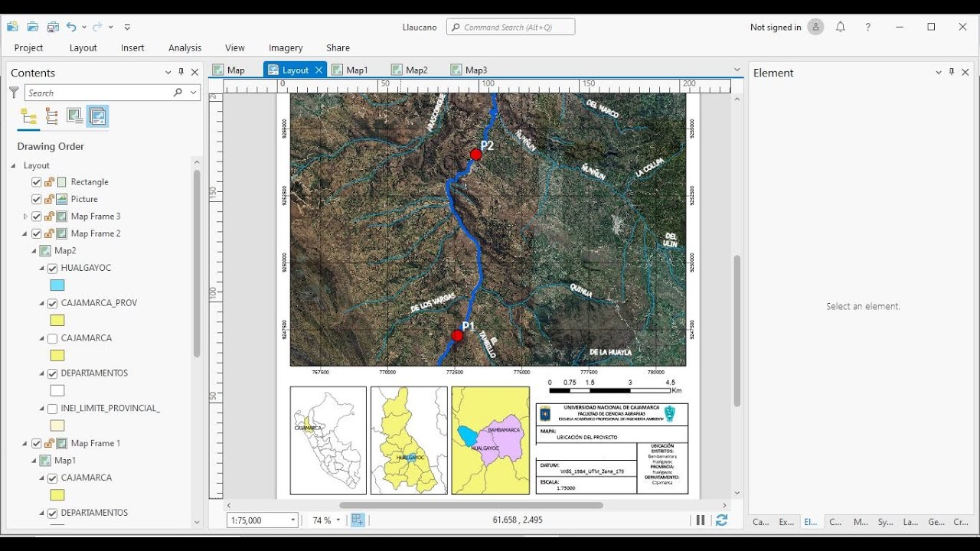
Task: Toggle the DEPARTAMENTOS layer checkbox under Map2
Action: tap(53, 373)
